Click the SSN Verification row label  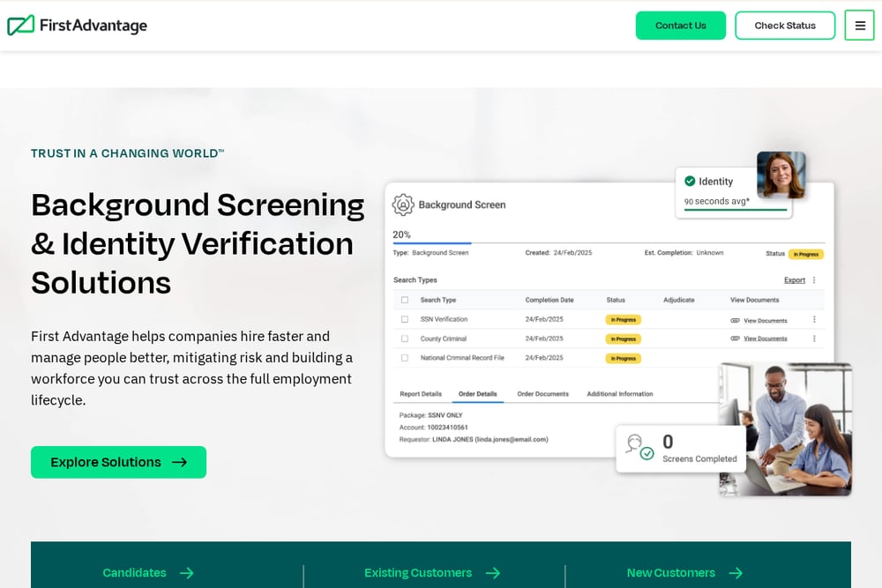click(x=444, y=319)
